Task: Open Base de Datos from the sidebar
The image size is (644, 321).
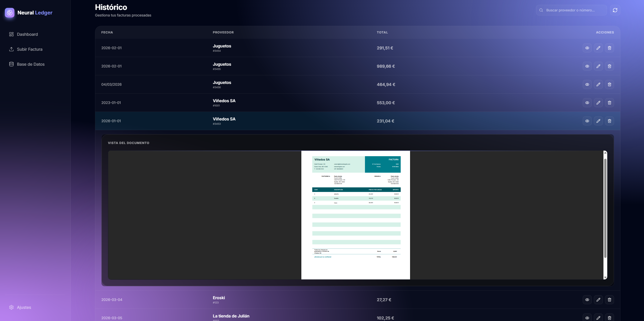Action: tap(31, 64)
